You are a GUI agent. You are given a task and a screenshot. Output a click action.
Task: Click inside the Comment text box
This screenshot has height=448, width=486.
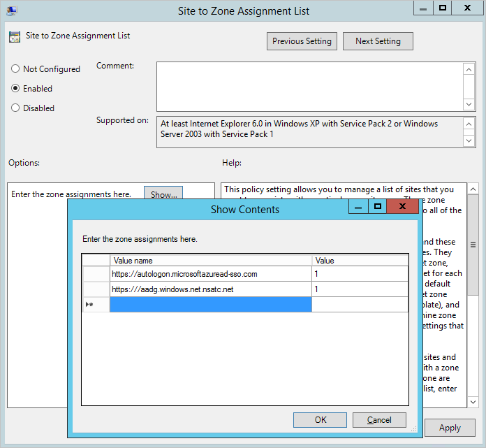309,87
